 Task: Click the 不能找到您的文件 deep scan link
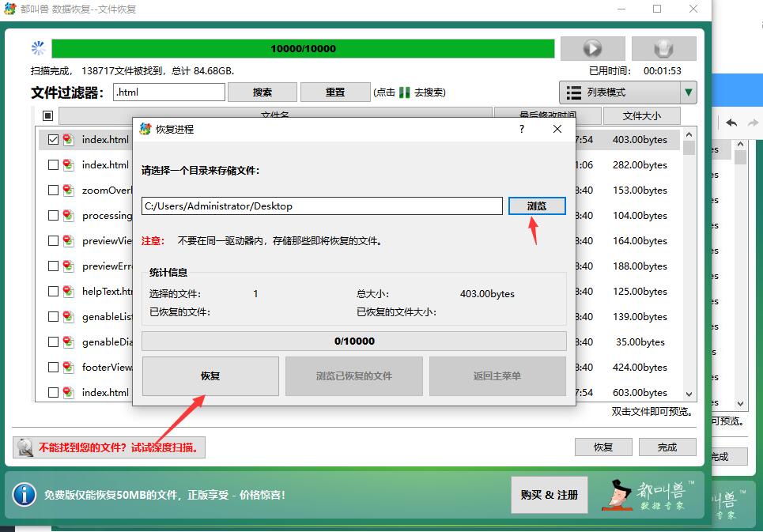pos(109,447)
